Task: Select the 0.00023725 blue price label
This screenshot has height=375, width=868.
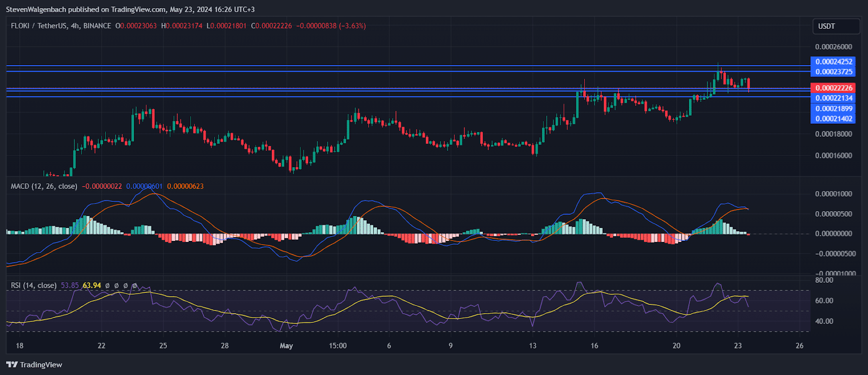Action: pos(833,72)
